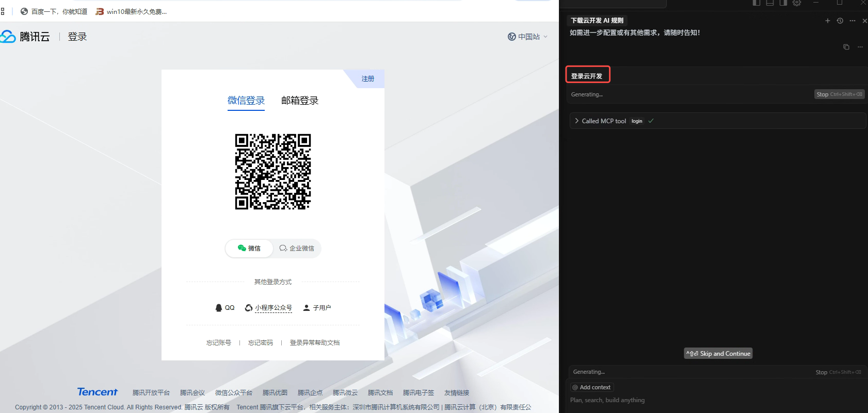Click the orange favicon of win10 bookmark

pyautogui.click(x=100, y=11)
